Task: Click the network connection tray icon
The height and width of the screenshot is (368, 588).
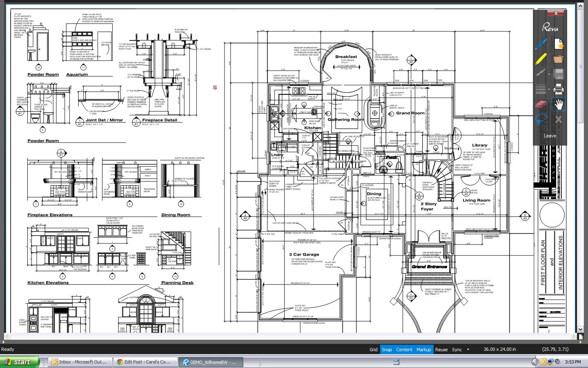Action: click(550, 362)
